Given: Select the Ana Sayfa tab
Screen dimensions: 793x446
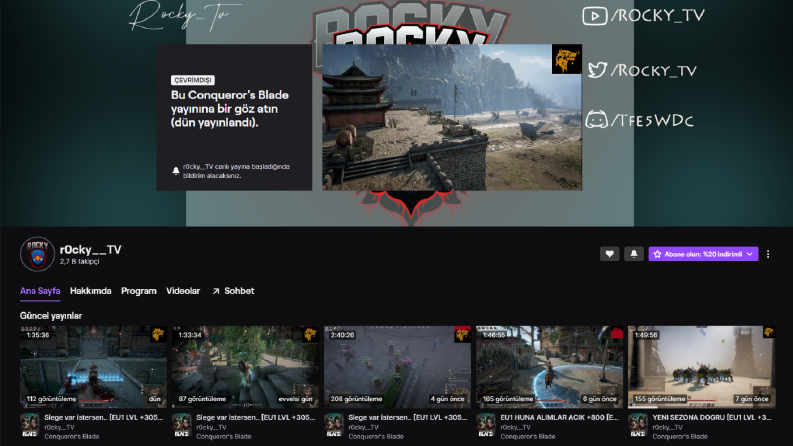Looking at the screenshot, I should (x=40, y=291).
